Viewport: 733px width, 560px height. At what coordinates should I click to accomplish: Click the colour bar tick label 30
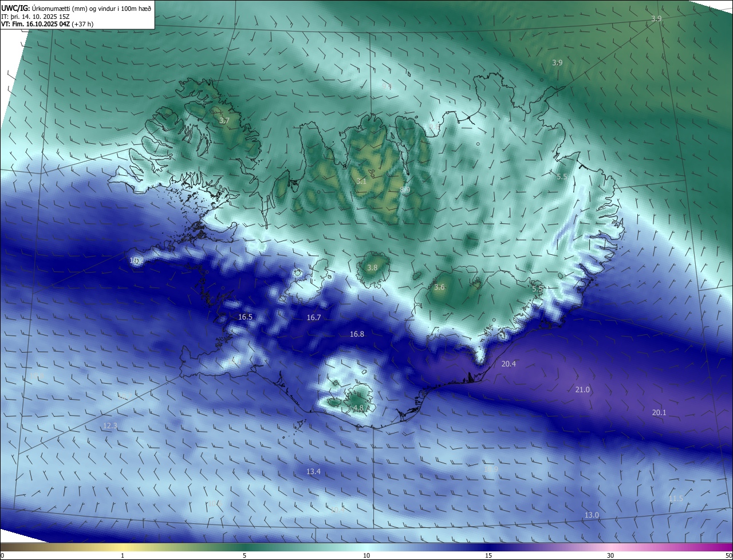(610, 555)
